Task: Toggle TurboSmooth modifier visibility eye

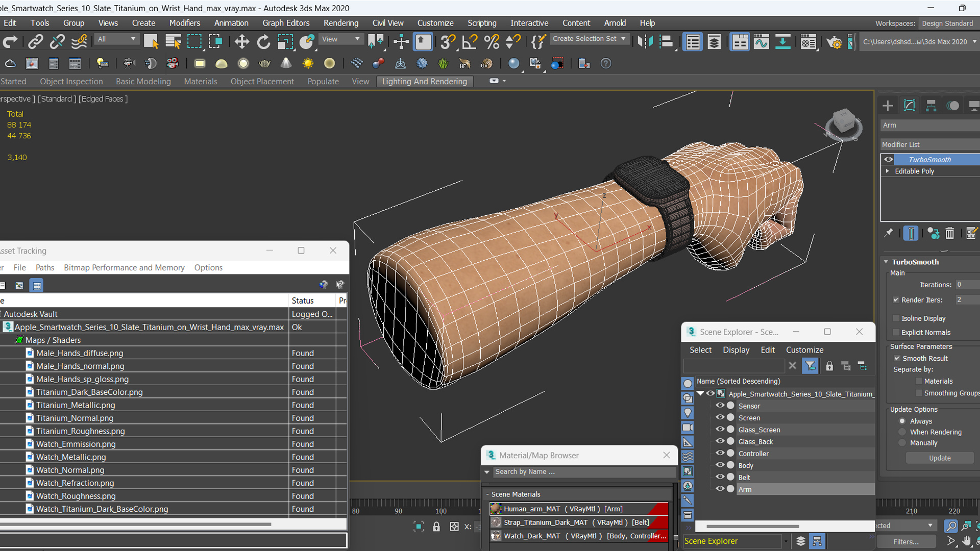Action: tap(889, 159)
